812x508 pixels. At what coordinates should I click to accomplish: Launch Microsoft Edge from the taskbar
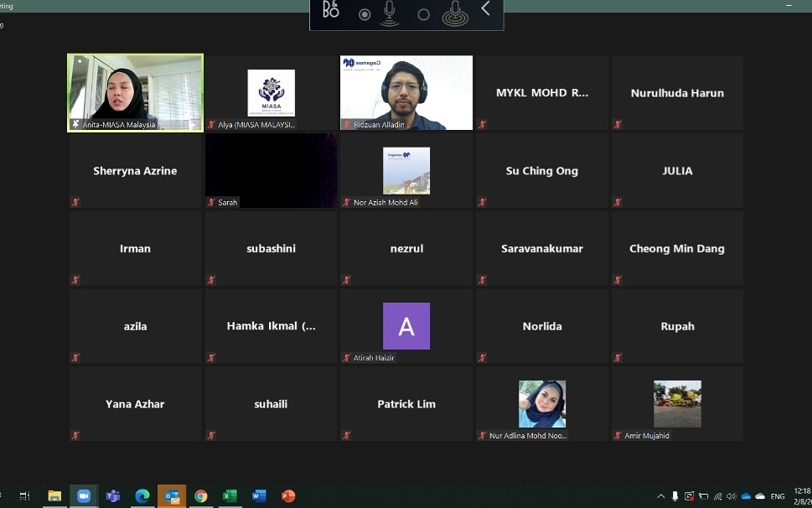click(x=142, y=495)
